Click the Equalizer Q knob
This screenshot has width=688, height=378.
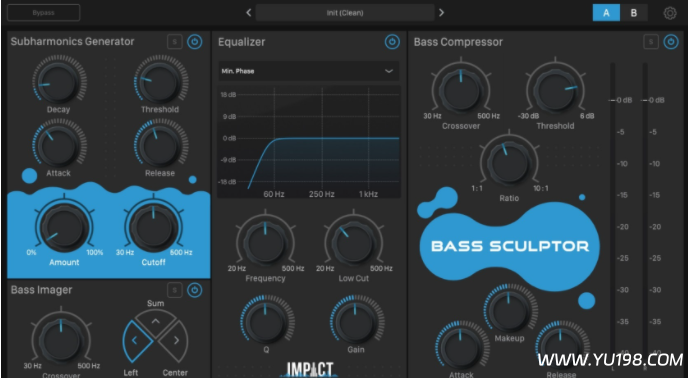(266, 322)
